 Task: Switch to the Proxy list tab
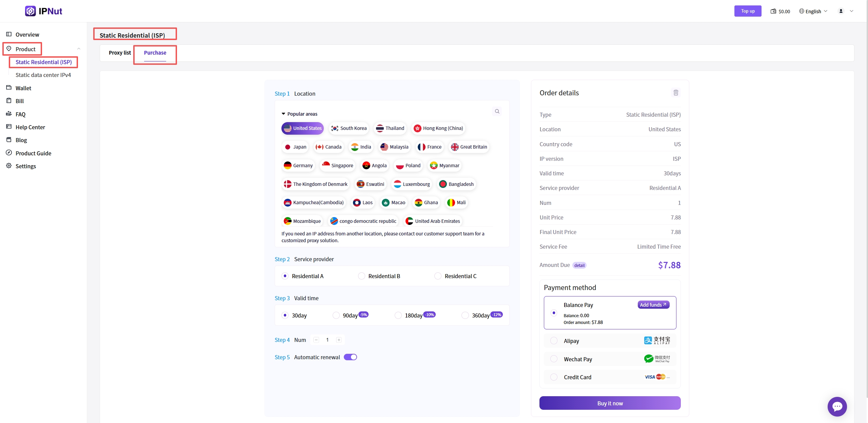point(119,53)
